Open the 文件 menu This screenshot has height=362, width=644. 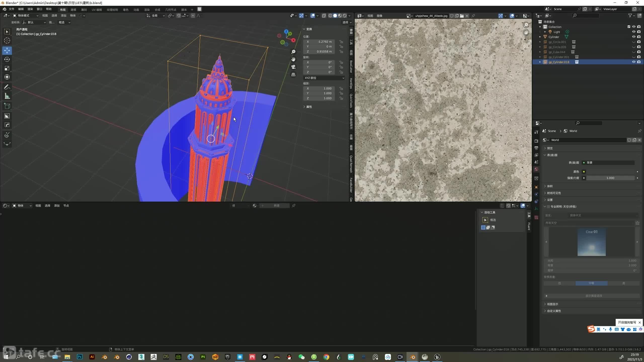pos(12,9)
